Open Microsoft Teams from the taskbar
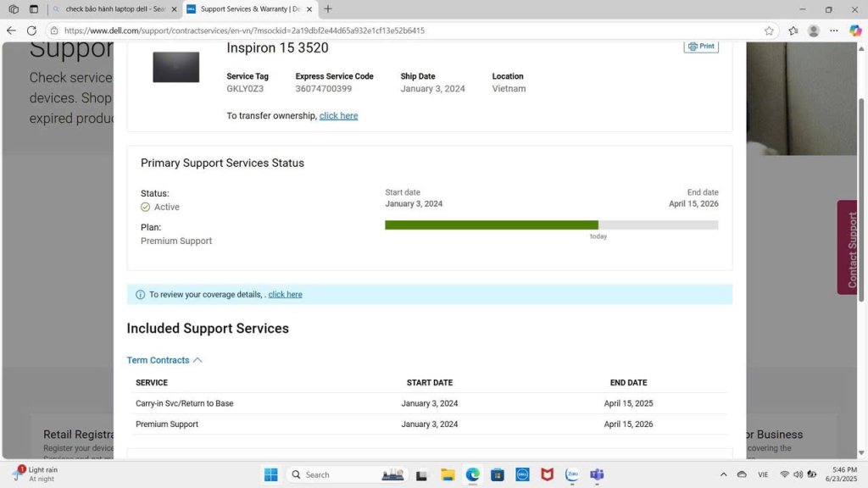Image resolution: width=868 pixels, height=488 pixels. tap(597, 474)
